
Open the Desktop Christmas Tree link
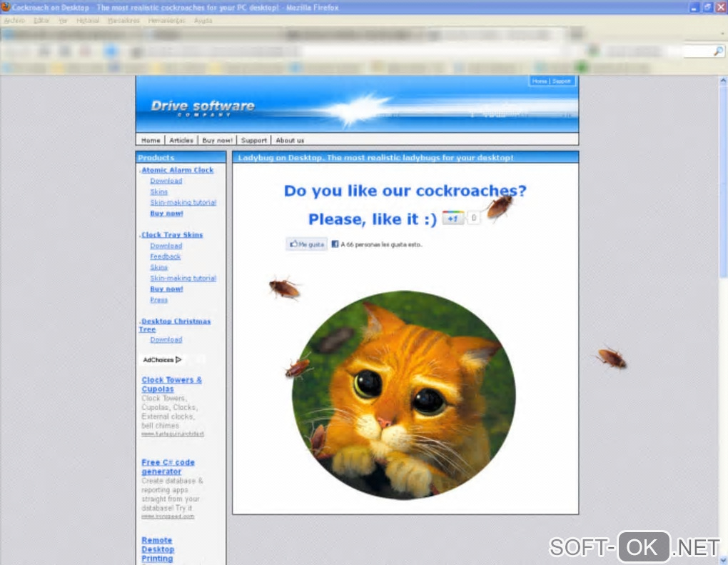coord(175,325)
